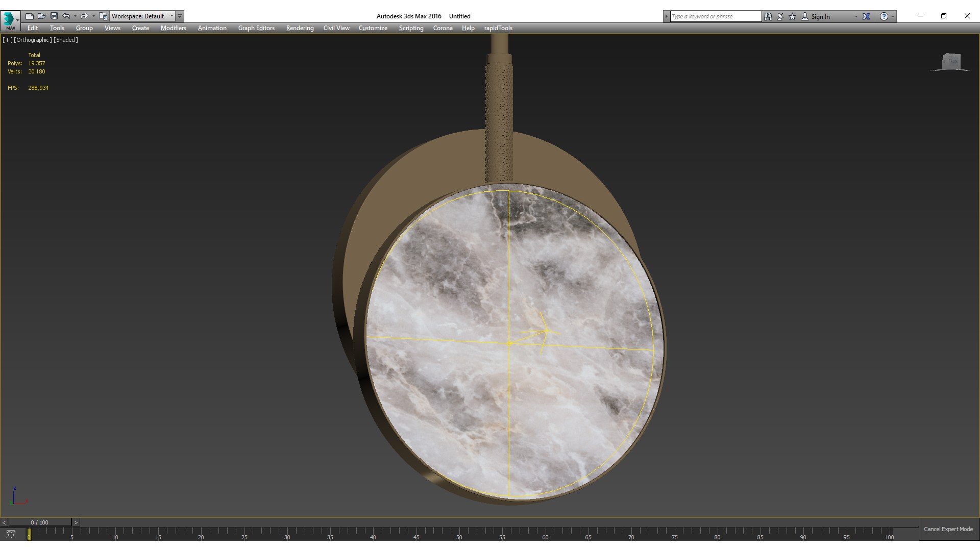Open the Autodesk Exchange X icon
Image resolution: width=980 pixels, height=551 pixels.
pos(866,16)
